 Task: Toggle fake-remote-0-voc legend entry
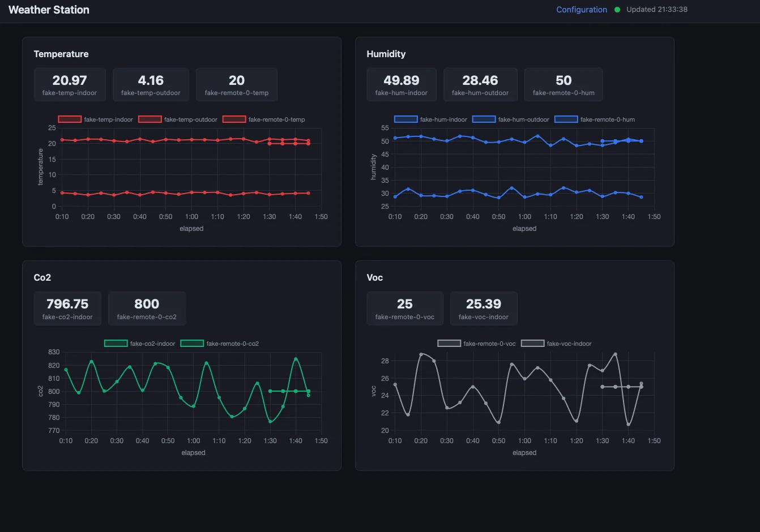(x=477, y=344)
